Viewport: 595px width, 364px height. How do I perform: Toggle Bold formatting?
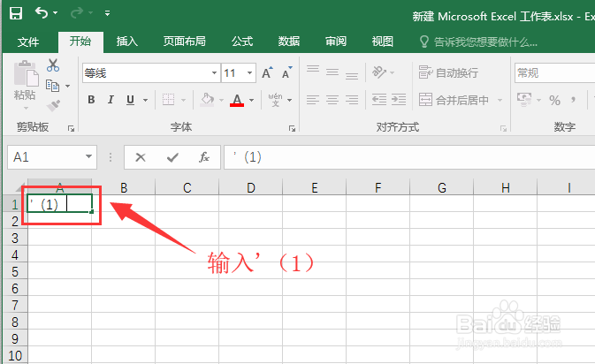click(x=91, y=100)
